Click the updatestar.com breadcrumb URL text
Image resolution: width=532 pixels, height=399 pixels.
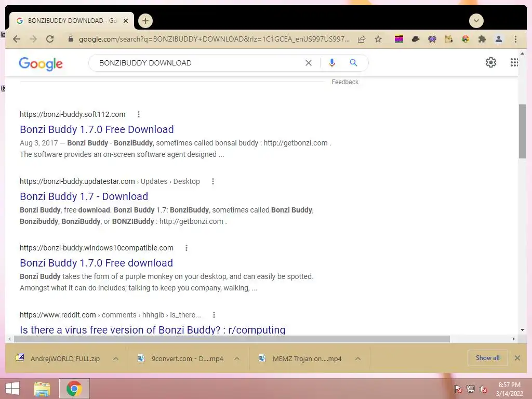pyautogui.click(x=110, y=181)
